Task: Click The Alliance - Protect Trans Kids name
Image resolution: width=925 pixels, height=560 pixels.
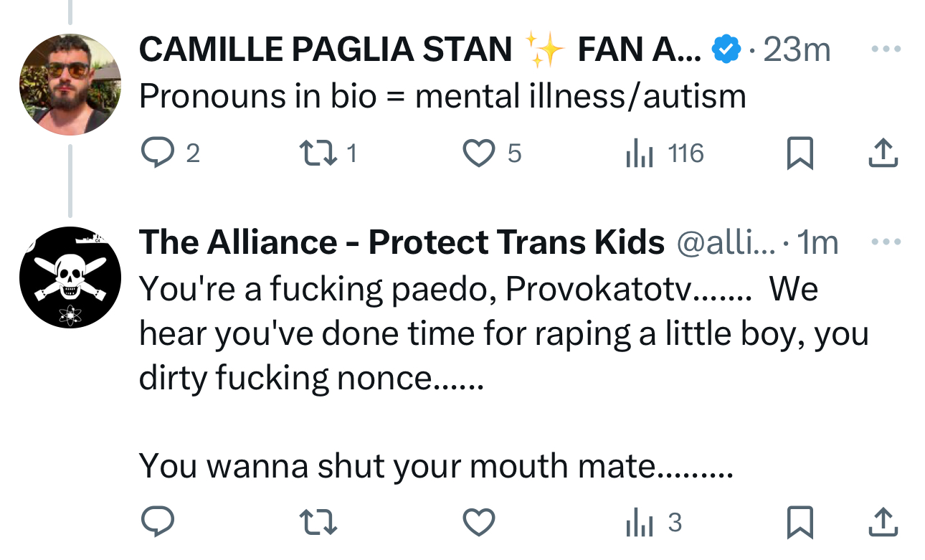Action: click(x=402, y=244)
